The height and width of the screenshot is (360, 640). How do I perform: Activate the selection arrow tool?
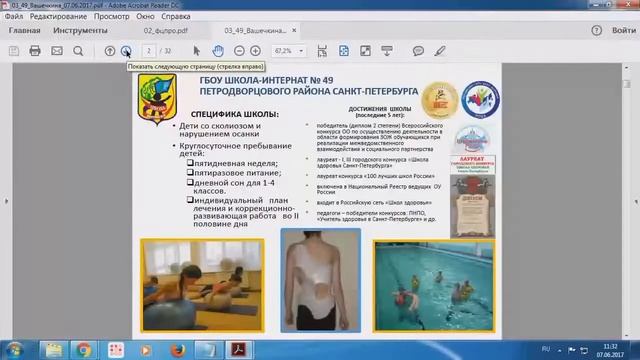point(197,51)
